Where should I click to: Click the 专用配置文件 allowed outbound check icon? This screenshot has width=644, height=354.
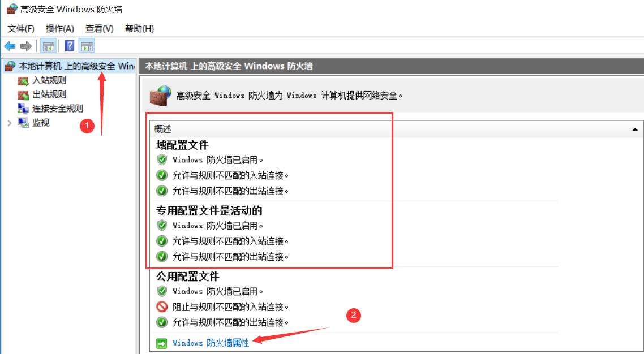(x=162, y=257)
